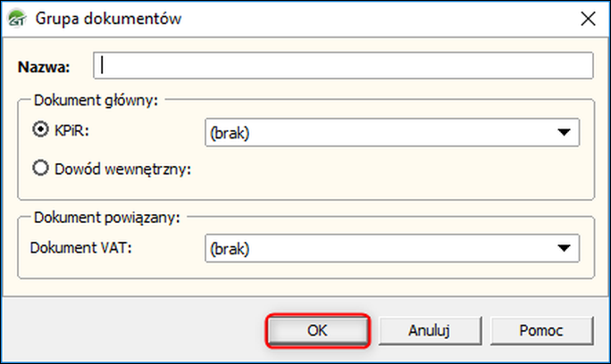Click the Nazwa text input field
Screen dimensions: 611x364
click(348, 65)
